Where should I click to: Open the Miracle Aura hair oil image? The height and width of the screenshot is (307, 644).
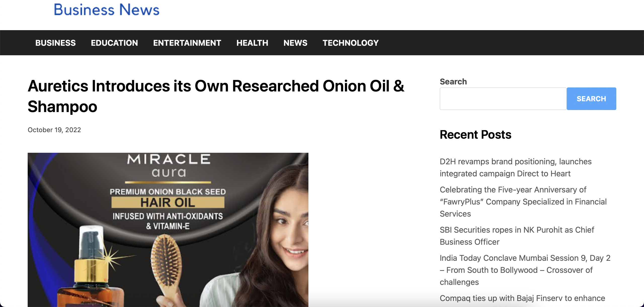168,230
